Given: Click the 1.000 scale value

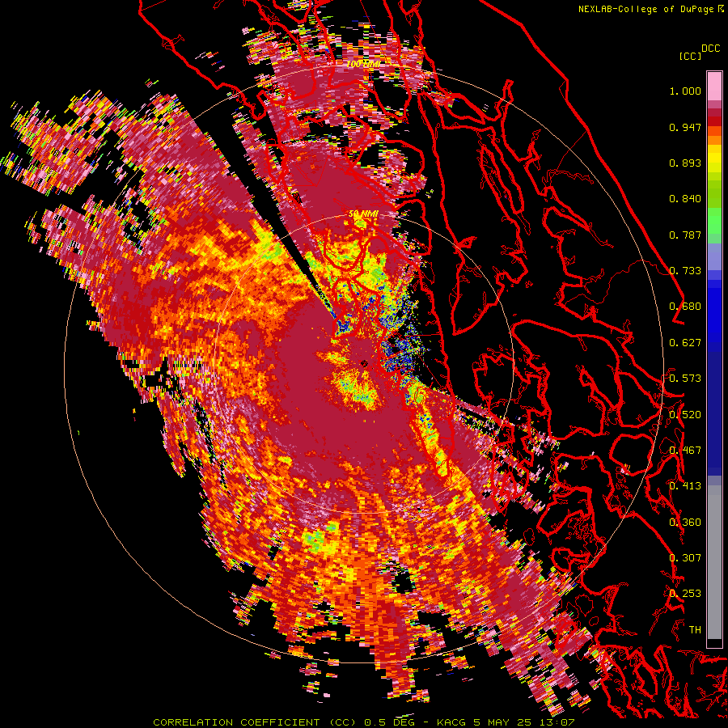Looking at the screenshot, I should (685, 91).
